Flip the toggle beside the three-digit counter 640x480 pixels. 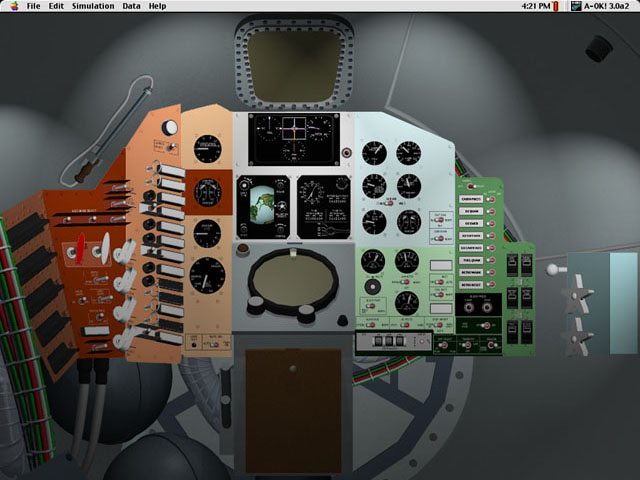(x=423, y=343)
